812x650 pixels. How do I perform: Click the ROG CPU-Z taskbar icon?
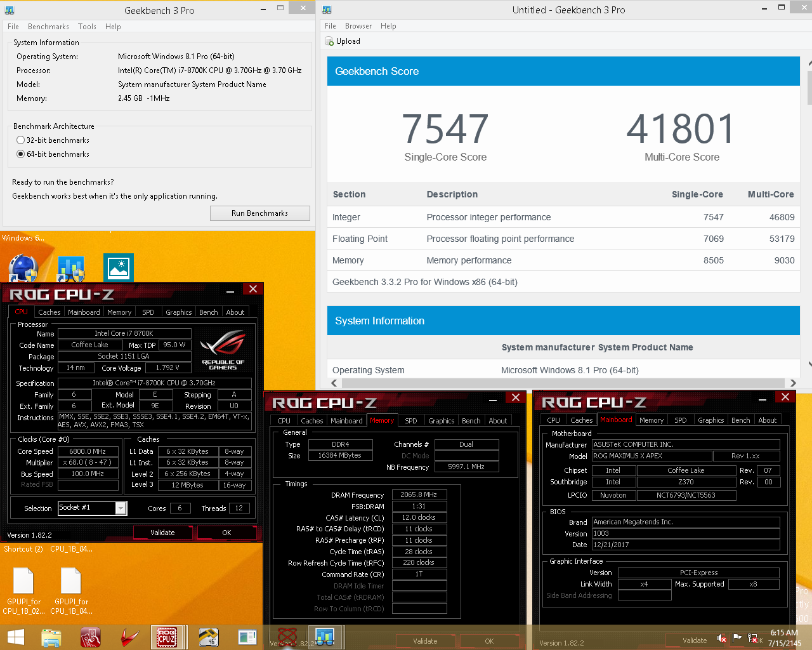tap(167, 637)
